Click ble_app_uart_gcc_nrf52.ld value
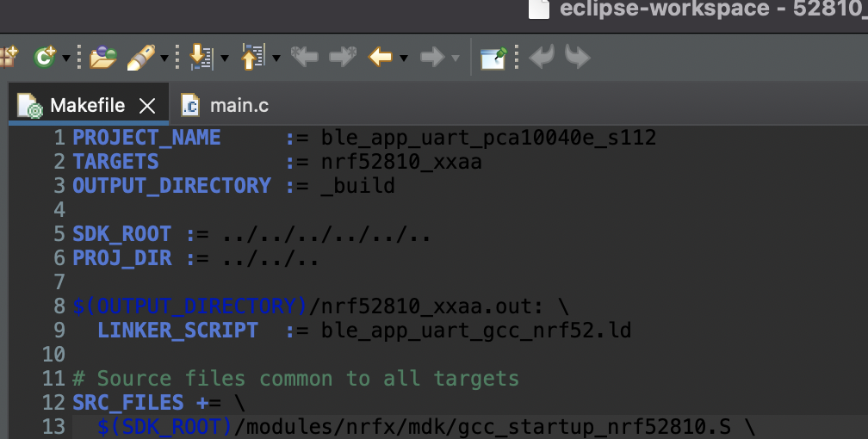This screenshot has height=439, width=868. (476, 331)
